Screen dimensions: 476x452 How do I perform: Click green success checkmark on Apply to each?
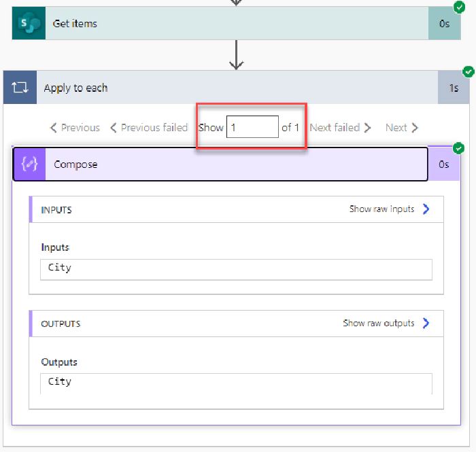[x=468, y=71]
